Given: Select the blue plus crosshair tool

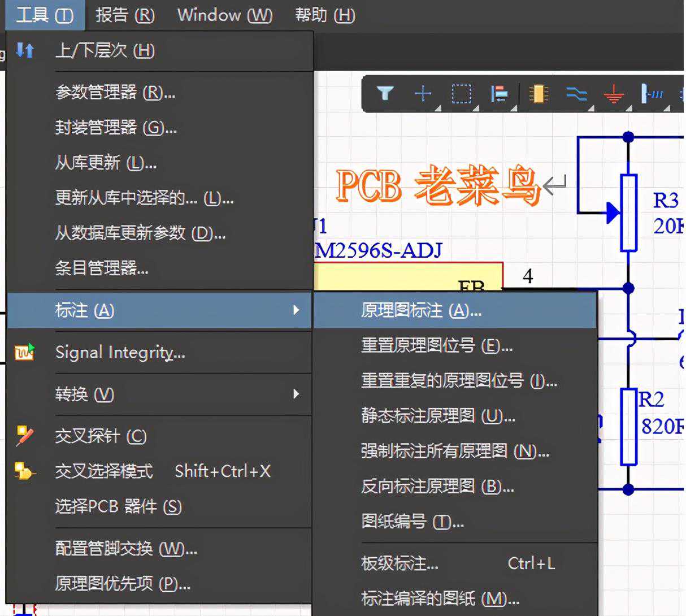Looking at the screenshot, I should pos(423,93).
